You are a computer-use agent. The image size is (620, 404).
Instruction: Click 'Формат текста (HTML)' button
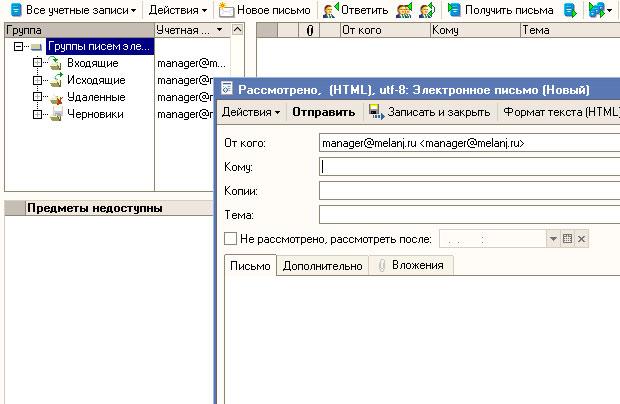[x=560, y=112]
